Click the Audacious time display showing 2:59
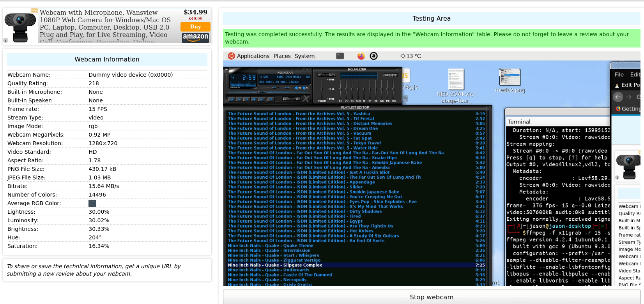 [x=249, y=78]
